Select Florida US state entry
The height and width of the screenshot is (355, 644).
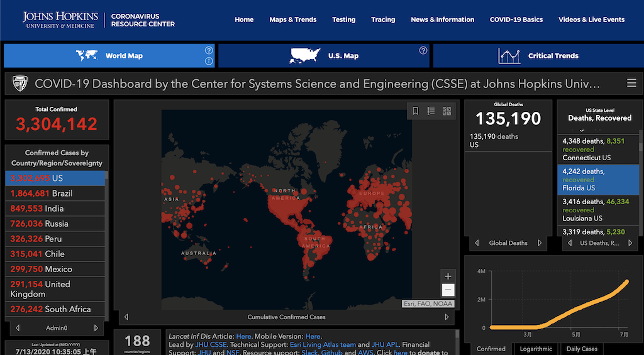[x=598, y=180]
